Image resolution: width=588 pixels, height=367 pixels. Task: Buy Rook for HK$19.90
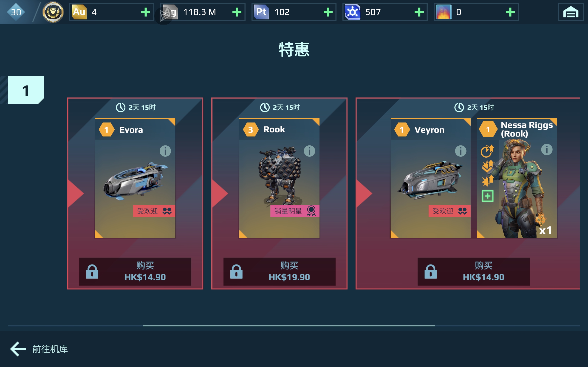(280, 271)
